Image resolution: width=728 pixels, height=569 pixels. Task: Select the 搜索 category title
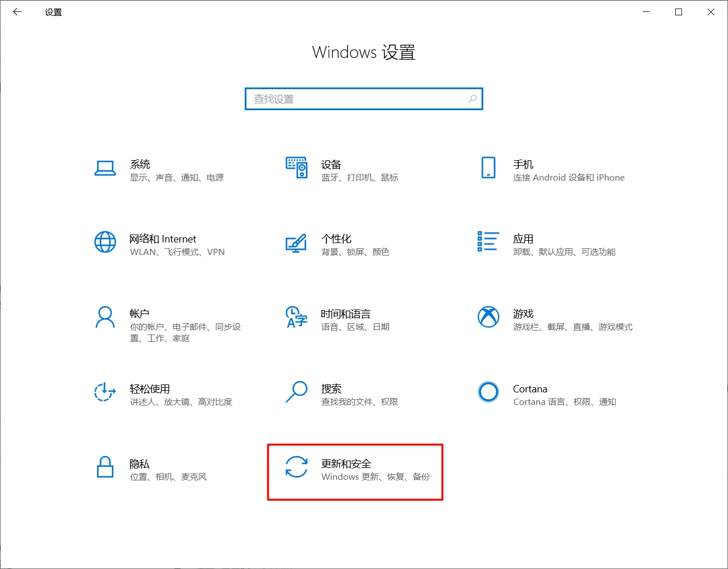click(331, 388)
